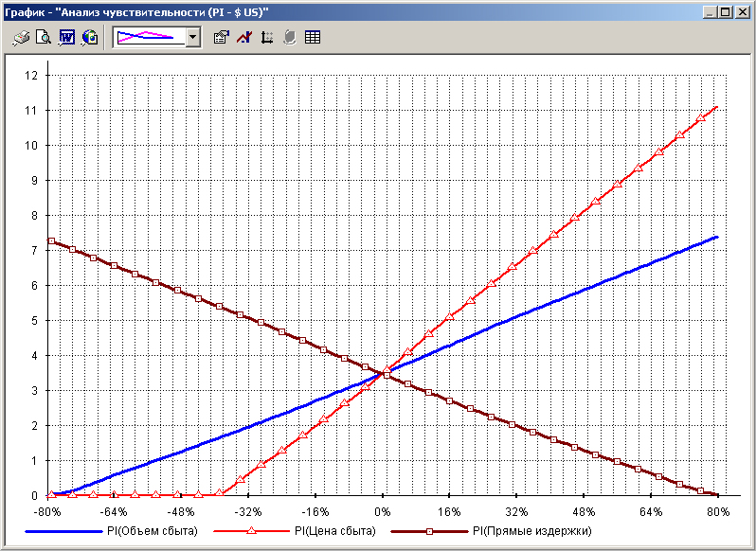Open chart properties icon
Viewport: 756px width, 551px height.
click(x=222, y=37)
